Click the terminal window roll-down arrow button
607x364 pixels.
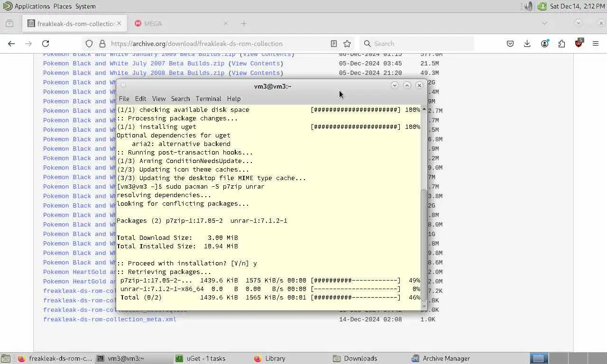395,85
